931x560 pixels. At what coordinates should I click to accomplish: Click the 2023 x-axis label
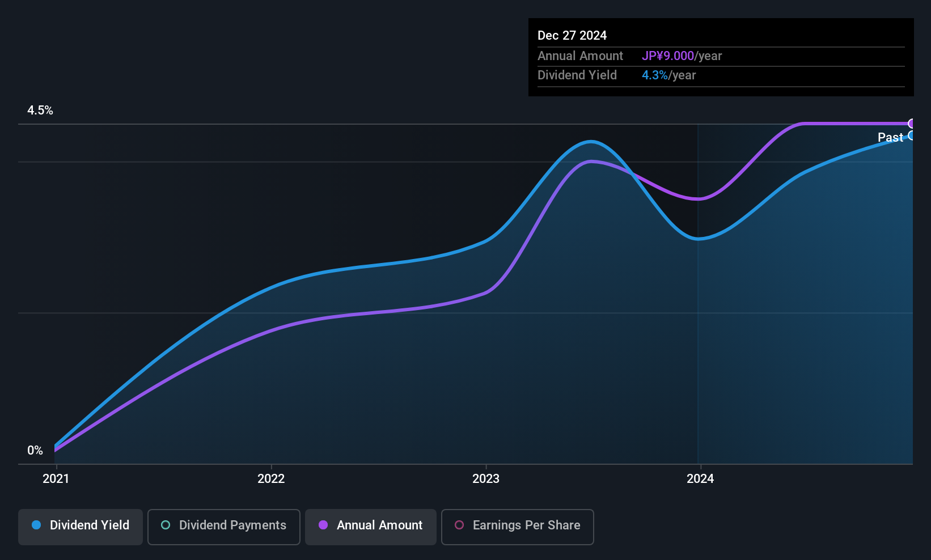tap(486, 478)
